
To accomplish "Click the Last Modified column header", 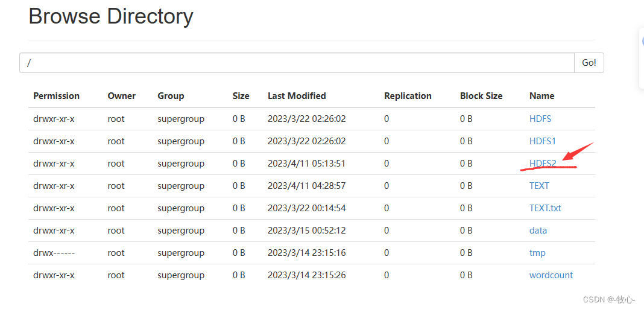I will coord(297,96).
